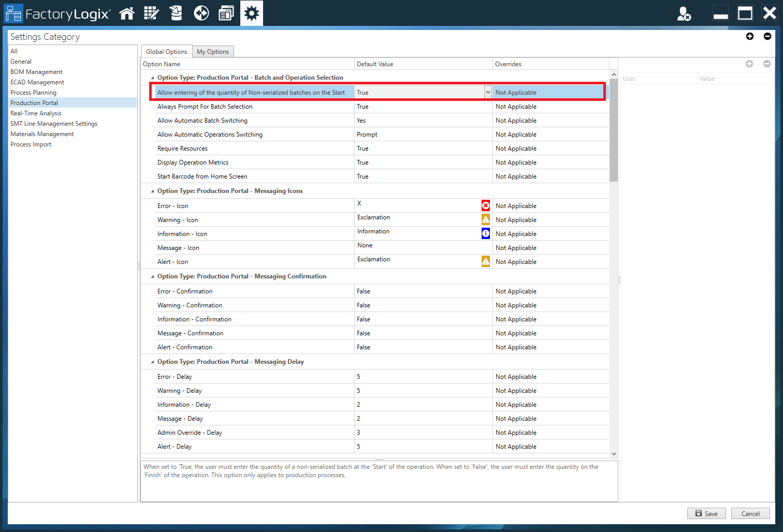Save the settings changes

coord(706,513)
